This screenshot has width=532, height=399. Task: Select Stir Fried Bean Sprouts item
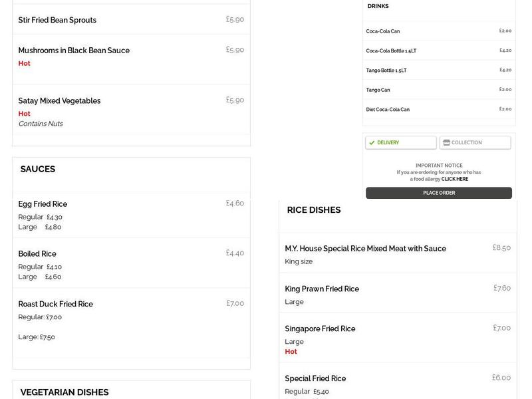click(x=57, y=21)
